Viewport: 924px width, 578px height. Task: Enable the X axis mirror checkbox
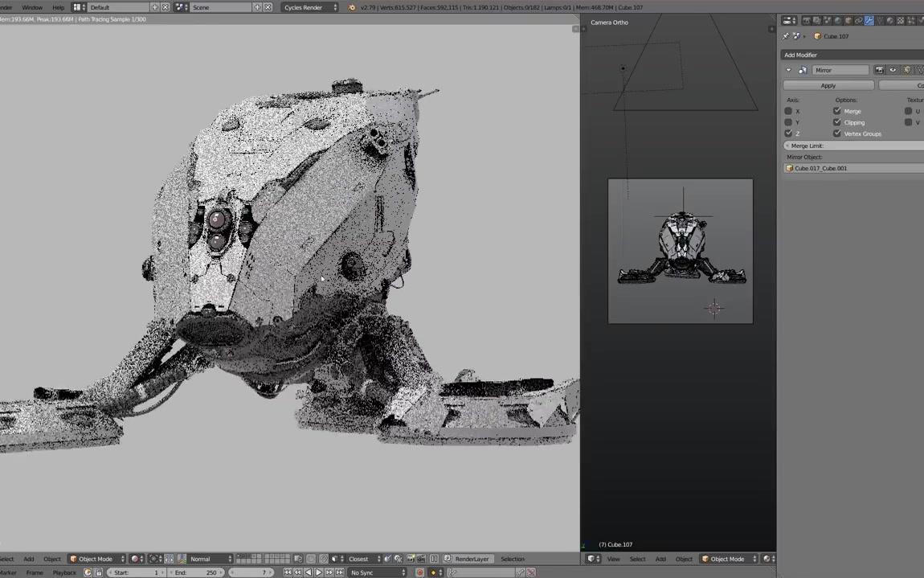(788, 111)
